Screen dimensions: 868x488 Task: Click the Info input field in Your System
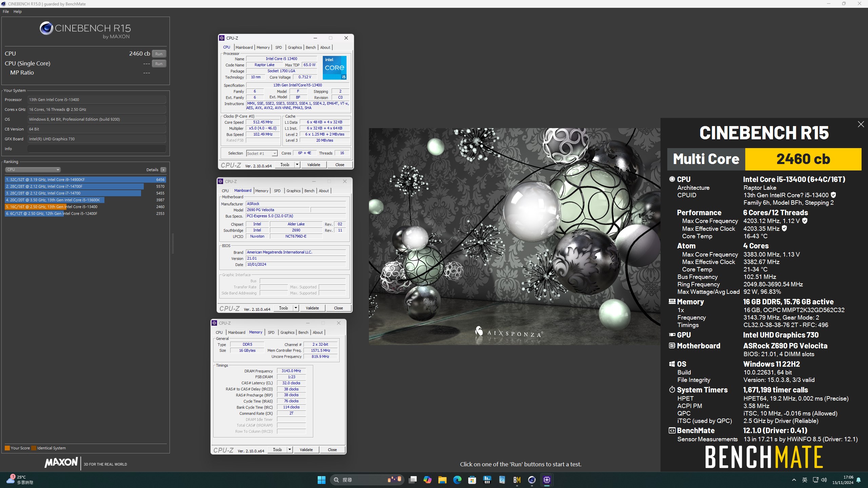97,149
